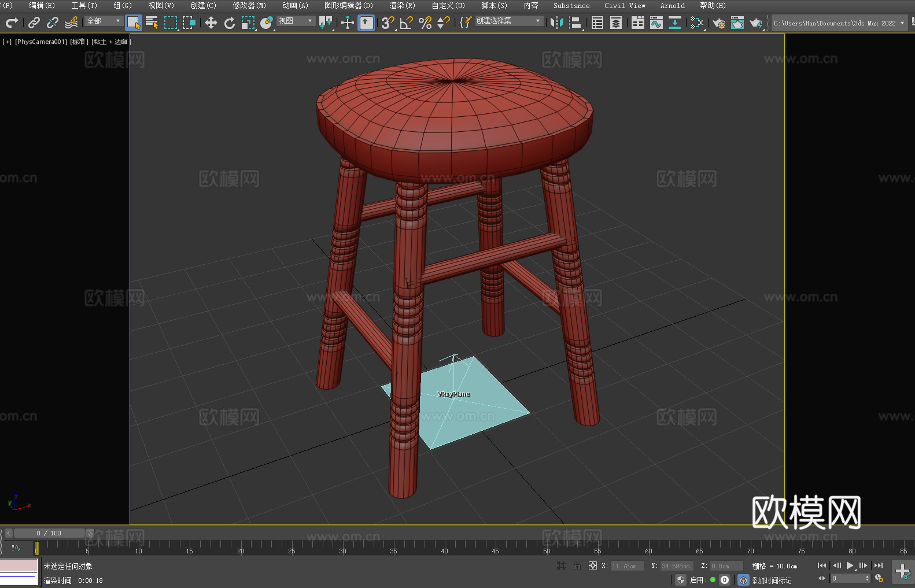Open the 编辑(E) menu

coord(42,5)
